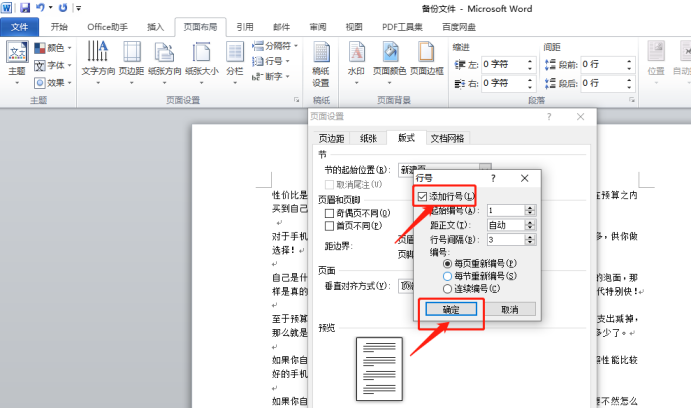
Task: Switch to the 引用 ribbon tab
Action: pyautogui.click(x=244, y=27)
